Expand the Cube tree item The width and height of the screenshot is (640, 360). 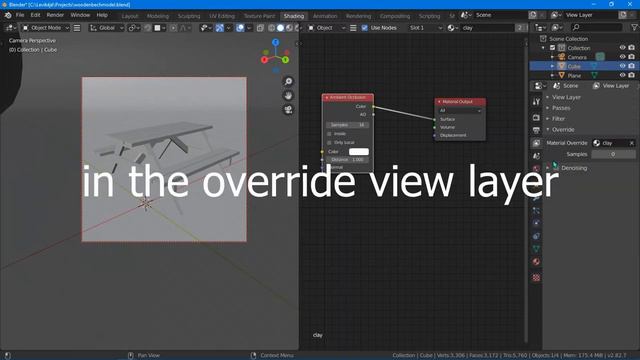[552, 66]
